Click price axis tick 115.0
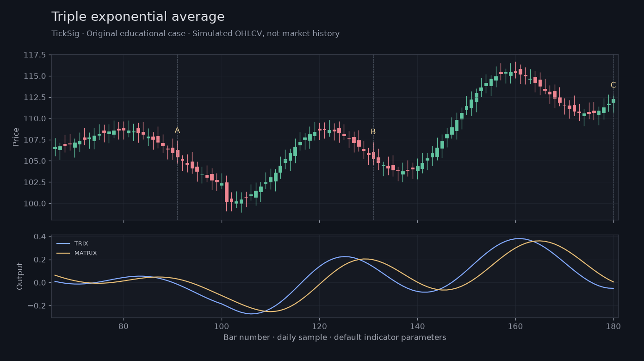Viewport: 644px width, 361px height. (35, 76)
